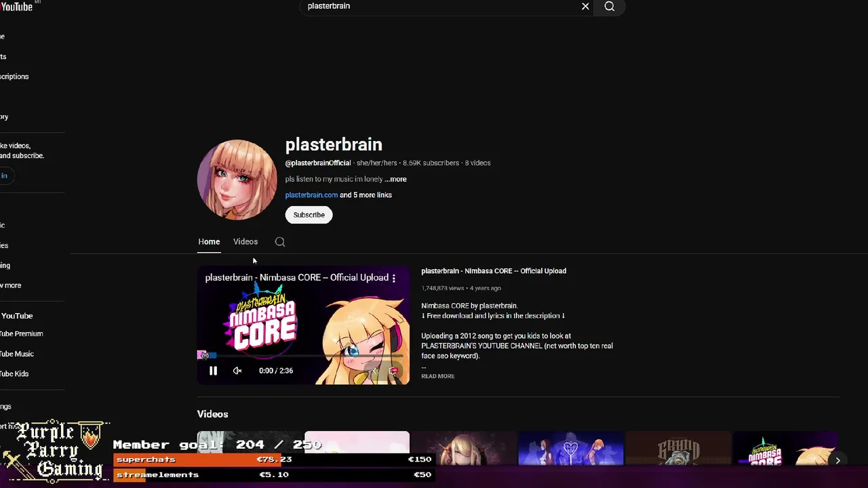Open the YouTube Premium sidebar link
Screen dimensions: 868x488
pos(21,334)
